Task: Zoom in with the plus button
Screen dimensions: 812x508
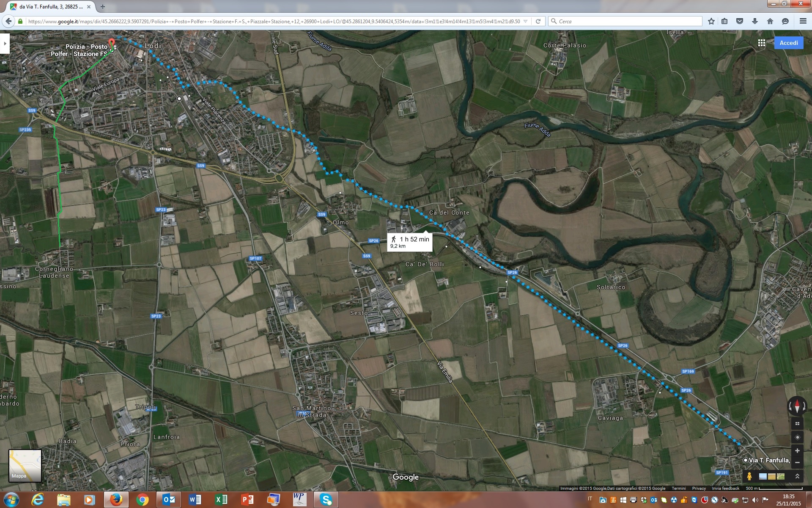Action: click(x=797, y=451)
